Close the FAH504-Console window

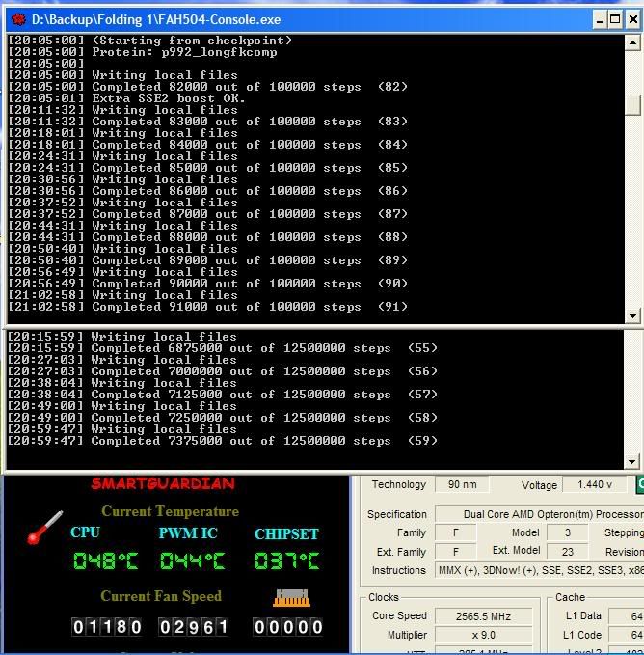pyautogui.click(x=632, y=19)
